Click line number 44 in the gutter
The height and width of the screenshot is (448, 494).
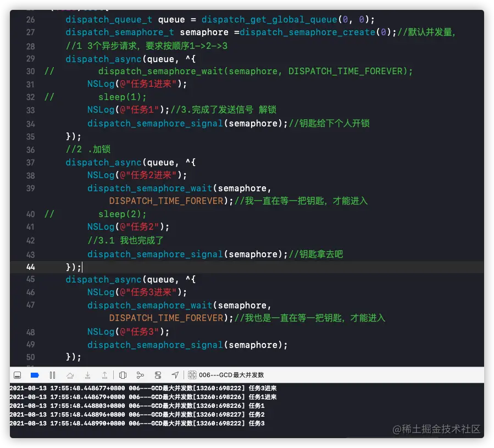pos(31,267)
